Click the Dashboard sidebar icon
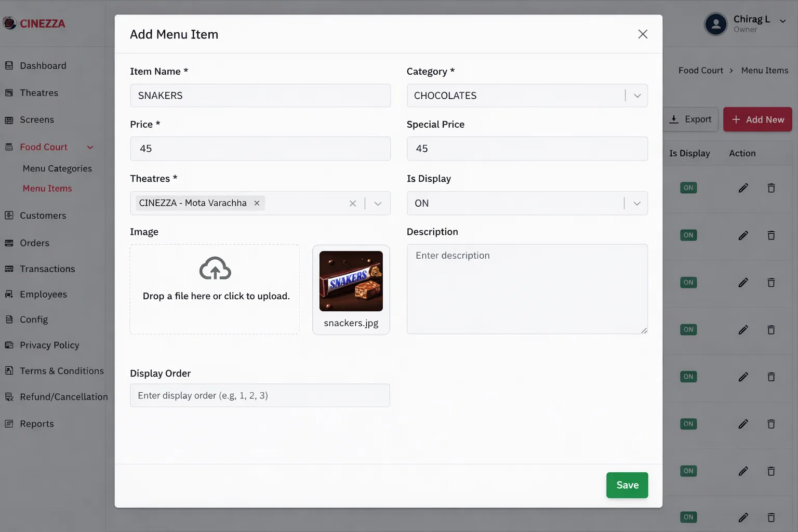The width and height of the screenshot is (798, 532). (x=9, y=65)
